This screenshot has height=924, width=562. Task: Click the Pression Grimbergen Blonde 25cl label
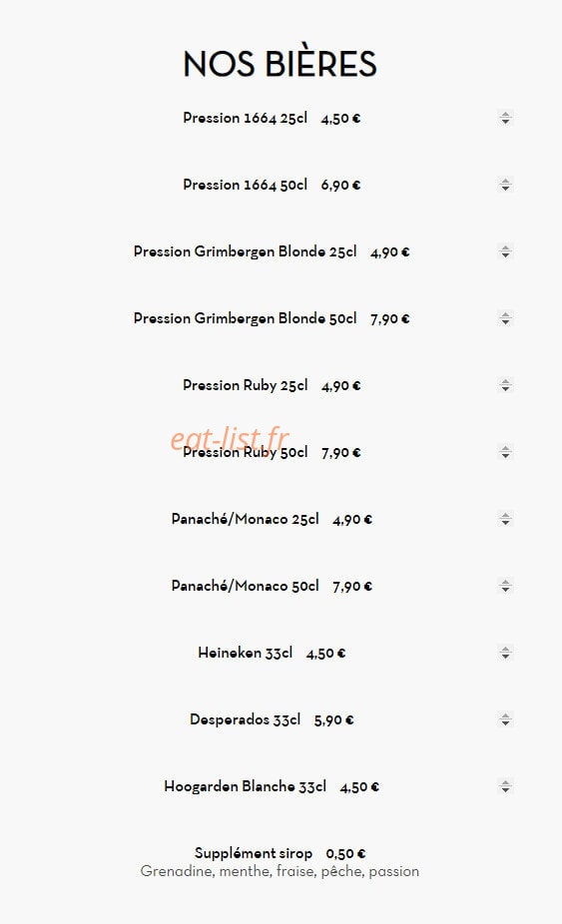(x=245, y=251)
